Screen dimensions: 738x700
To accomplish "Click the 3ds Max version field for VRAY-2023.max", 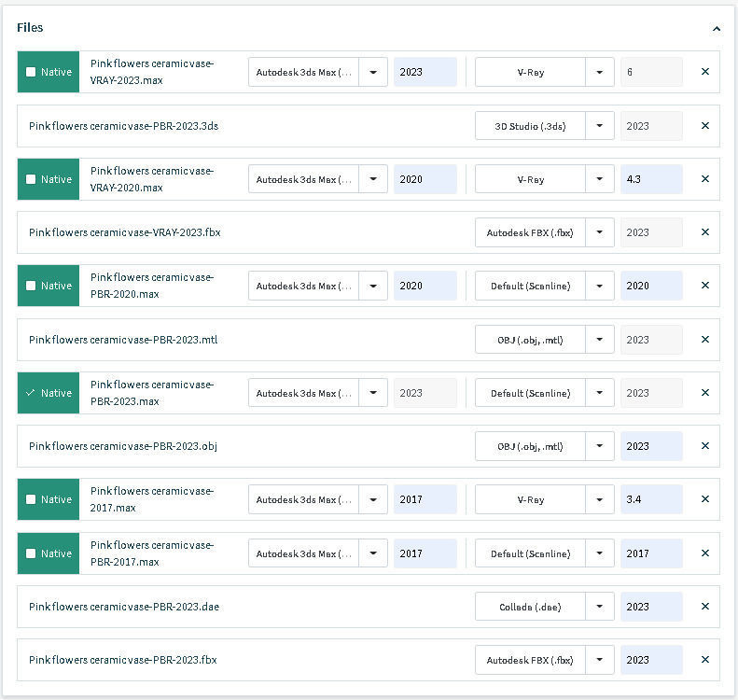I will click(425, 72).
